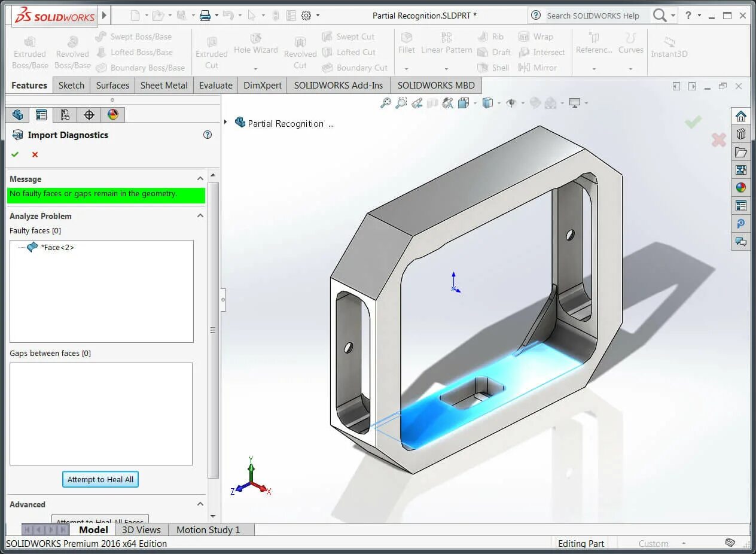Click the Attempt to Heal All button
Screen dimensions: 756x554
[x=100, y=479]
